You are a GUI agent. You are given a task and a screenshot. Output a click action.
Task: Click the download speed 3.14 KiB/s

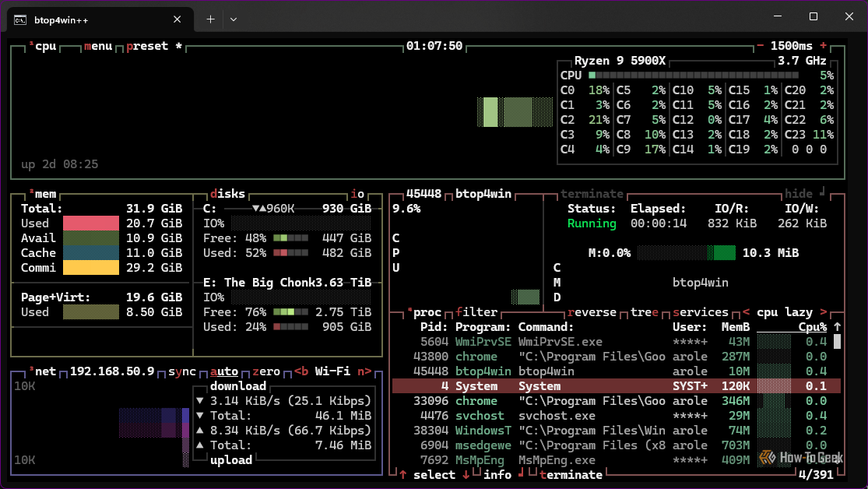[244, 401]
